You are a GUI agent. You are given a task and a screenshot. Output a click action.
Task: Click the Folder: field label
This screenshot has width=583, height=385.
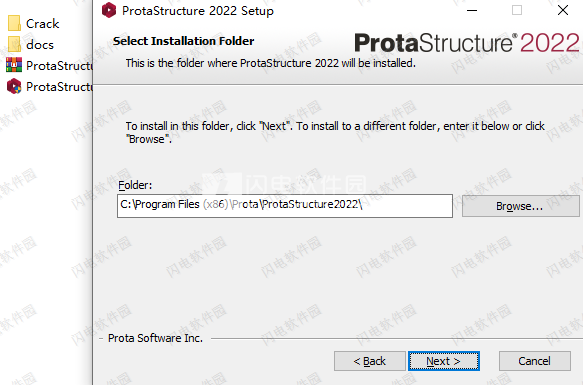tap(135, 185)
